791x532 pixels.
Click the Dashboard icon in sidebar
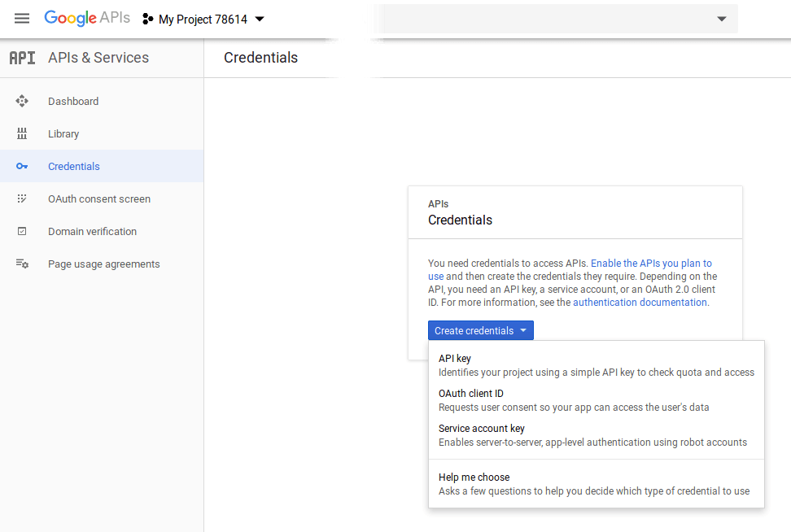22,102
